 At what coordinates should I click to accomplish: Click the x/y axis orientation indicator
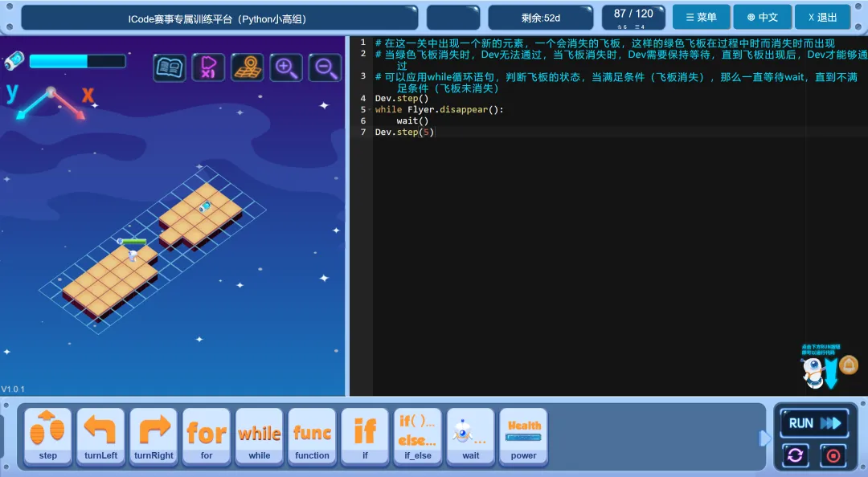pos(50,101)
